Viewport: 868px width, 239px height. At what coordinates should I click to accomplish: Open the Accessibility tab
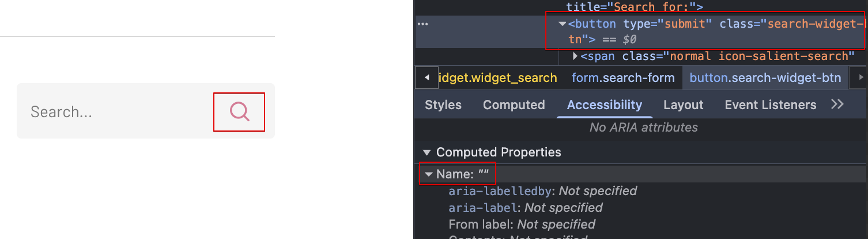coord(605,104)
